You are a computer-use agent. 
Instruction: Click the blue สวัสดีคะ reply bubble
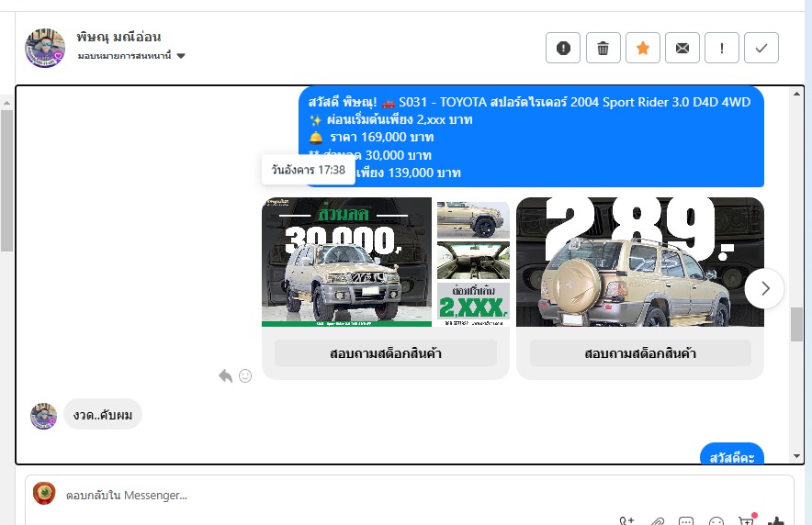[x=732, y=453]
